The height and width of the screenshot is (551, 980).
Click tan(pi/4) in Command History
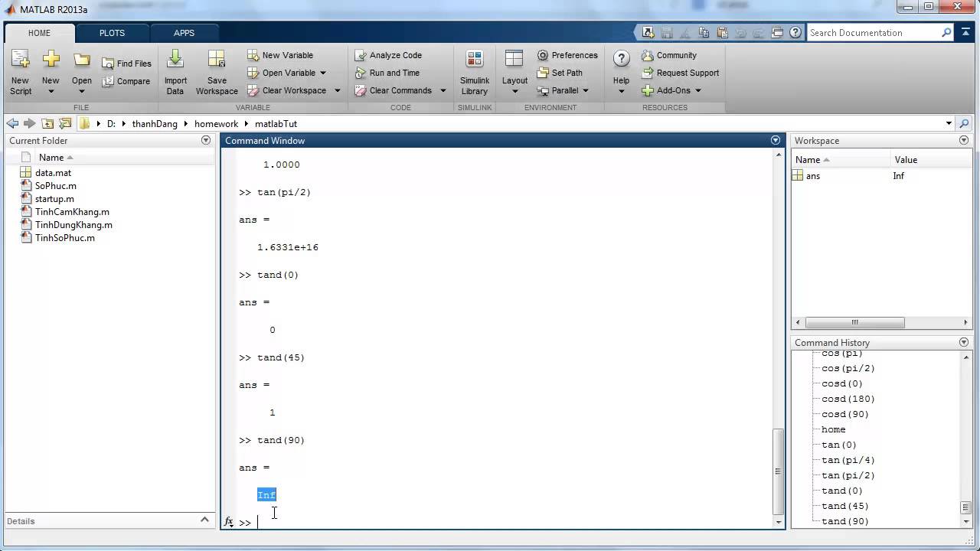[848, 460]
